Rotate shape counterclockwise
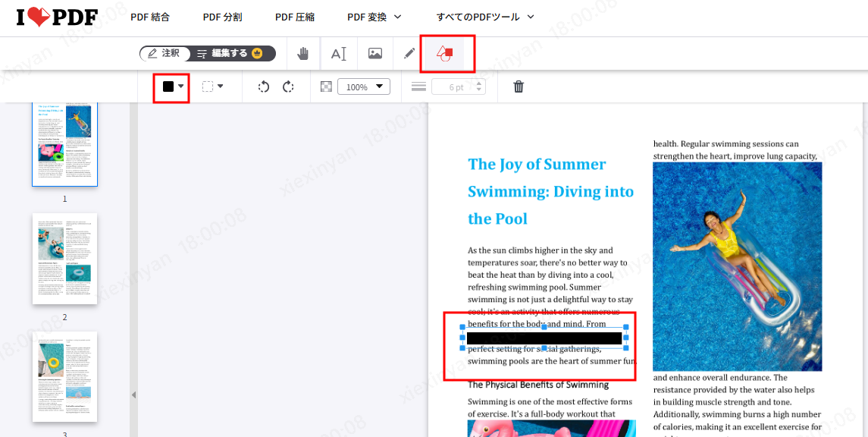 pyautogui.click(x=264, y=87)
